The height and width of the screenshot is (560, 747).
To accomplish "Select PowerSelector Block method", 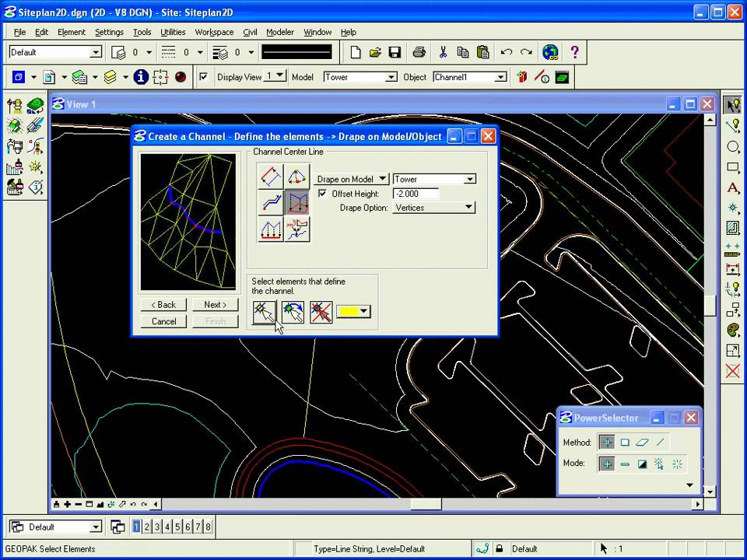I will 625,443.
